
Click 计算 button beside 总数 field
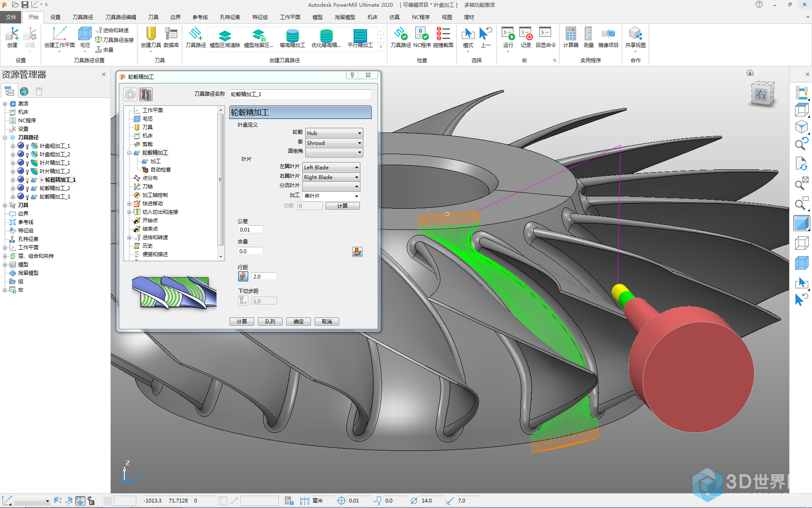pyautogui.click(x=343, y=206)
